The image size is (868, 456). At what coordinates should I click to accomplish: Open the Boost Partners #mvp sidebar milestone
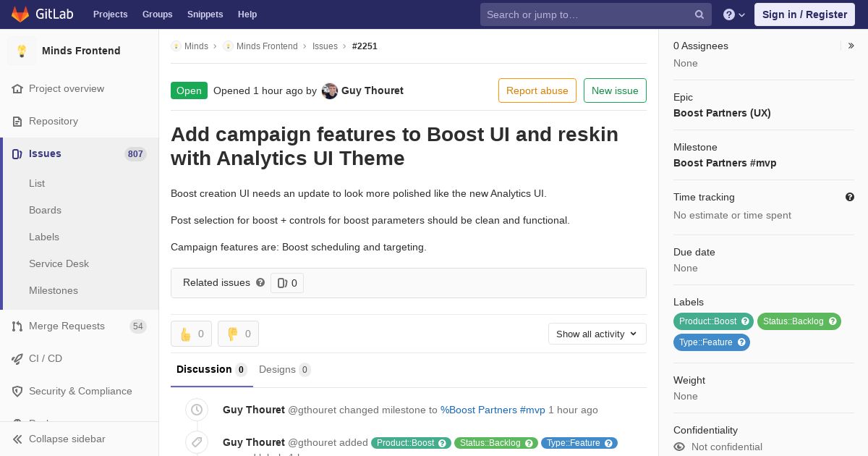725,163
